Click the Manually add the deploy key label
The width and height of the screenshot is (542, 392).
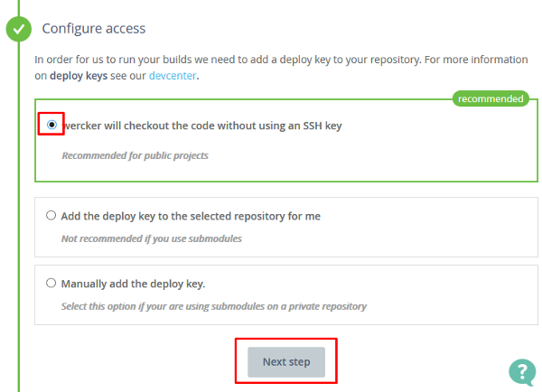132,284
